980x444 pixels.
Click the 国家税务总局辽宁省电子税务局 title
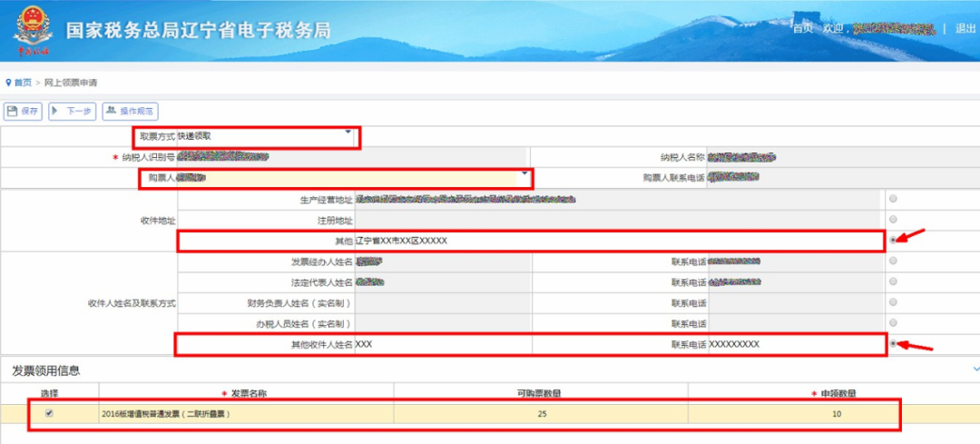coord(198,30)
